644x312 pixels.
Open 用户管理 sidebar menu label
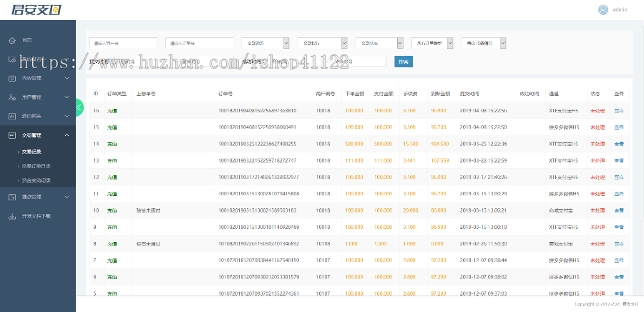31,97
